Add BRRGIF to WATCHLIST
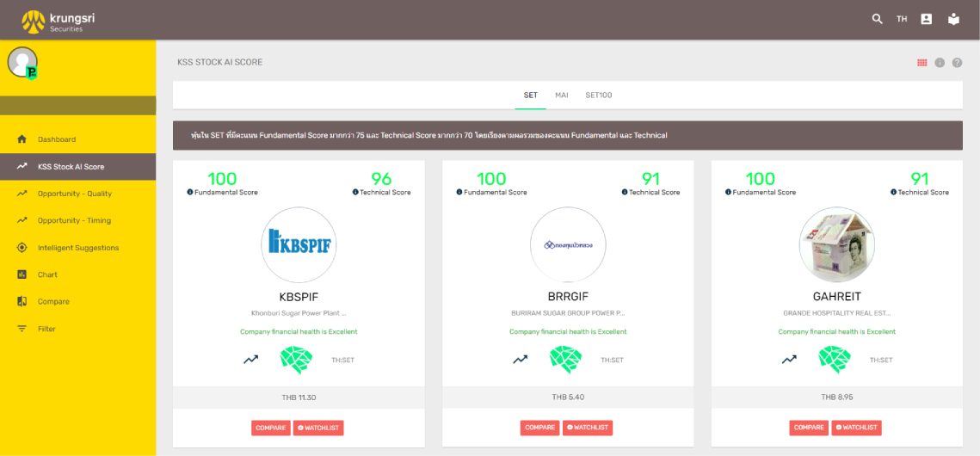The height and width of the screenshot is (456, 980). click(x=588, y=428)
